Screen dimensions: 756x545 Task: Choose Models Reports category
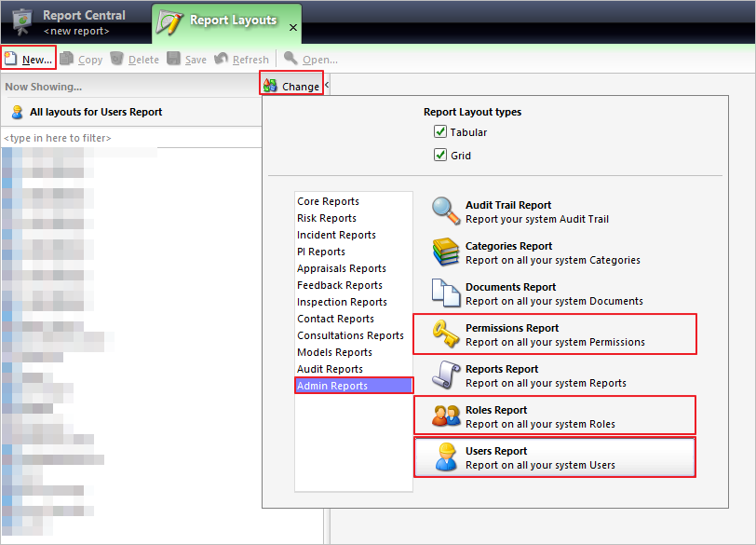334,352
